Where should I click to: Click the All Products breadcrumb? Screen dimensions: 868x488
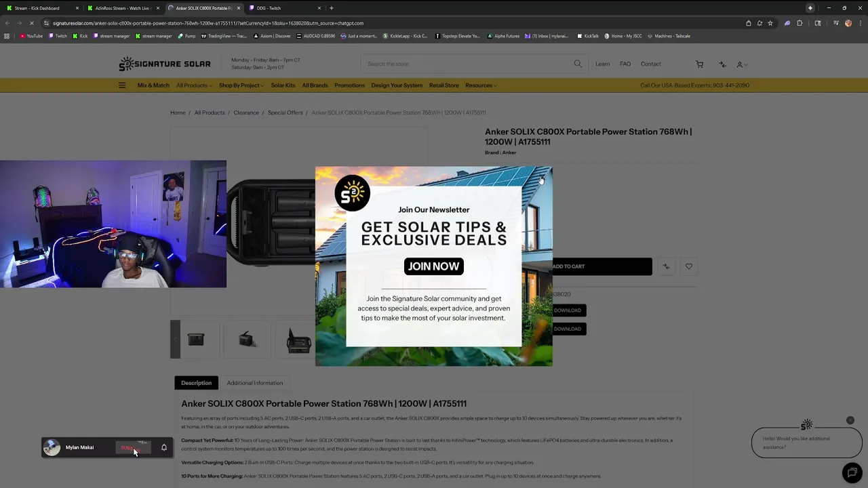(210, 113)
